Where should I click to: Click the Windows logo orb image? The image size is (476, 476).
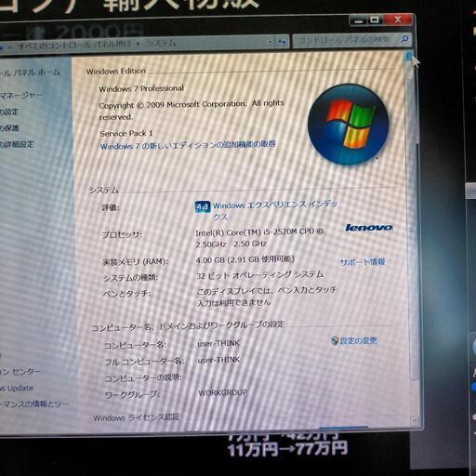click(x=348, y=124)
